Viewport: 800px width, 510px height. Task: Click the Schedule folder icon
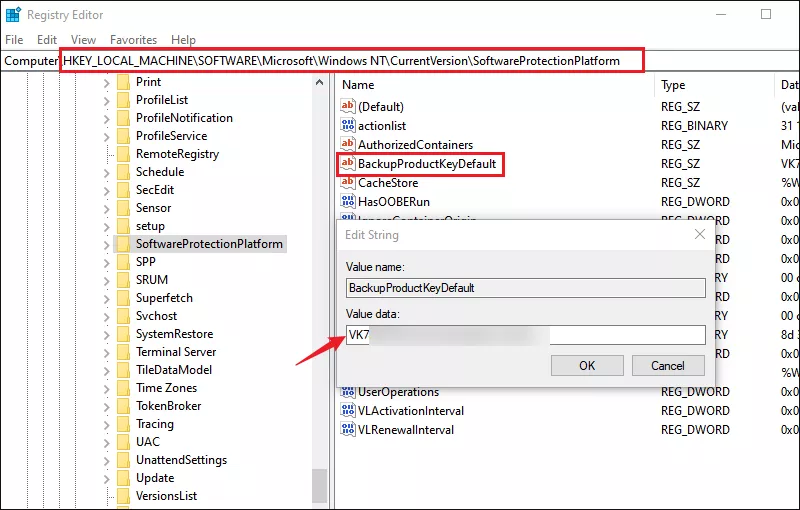click(x=123, y=172)
